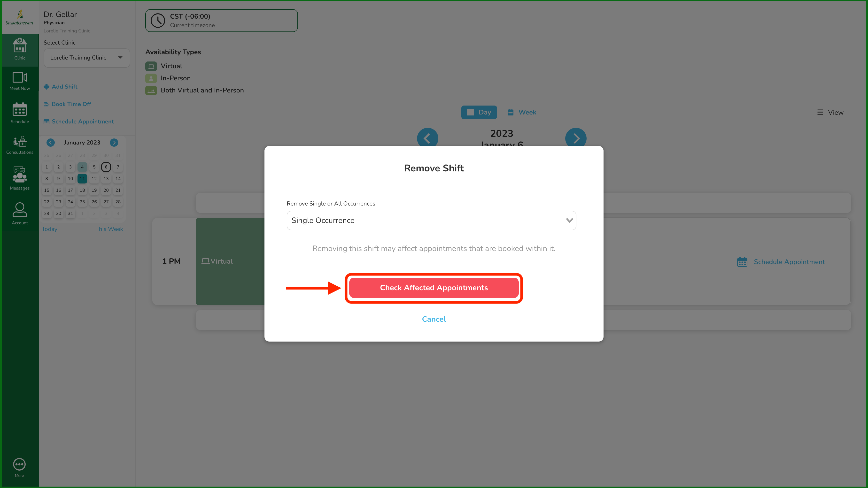Select January 31 in the mini calendar

pyautogui.click(x=70, y=213)
